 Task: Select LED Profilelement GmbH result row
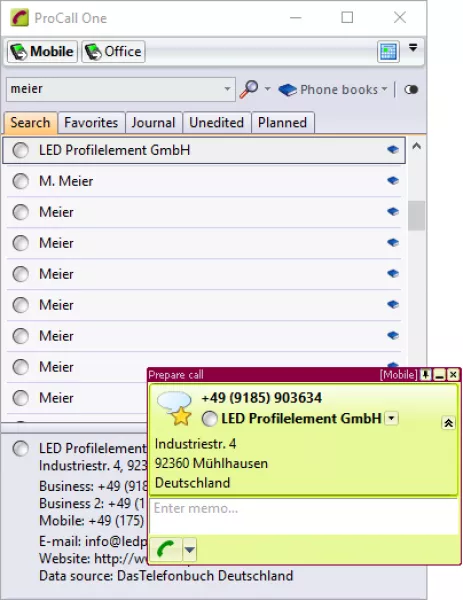(204, 150)
